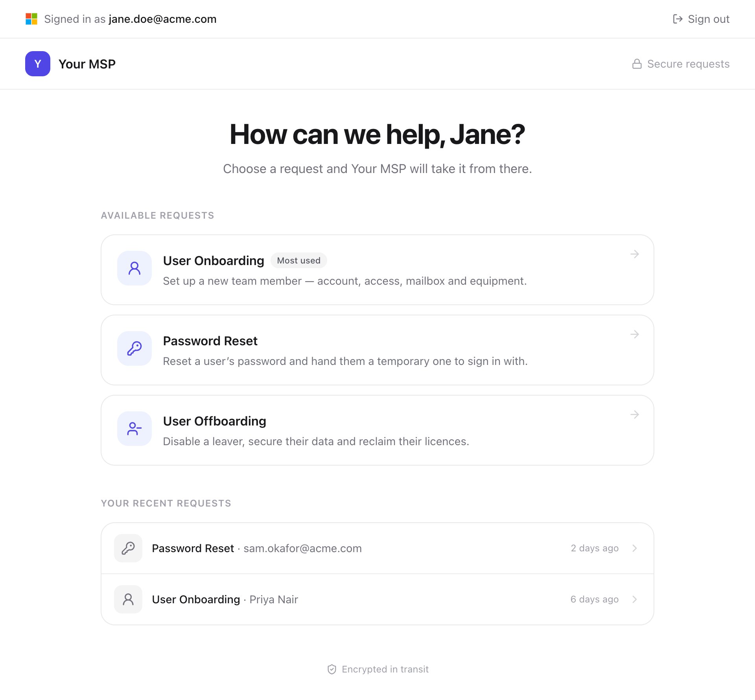Viewport: 755px width, 700px height.
Task: Click the Your MSP brand name
Action: [x=87, y=64]
